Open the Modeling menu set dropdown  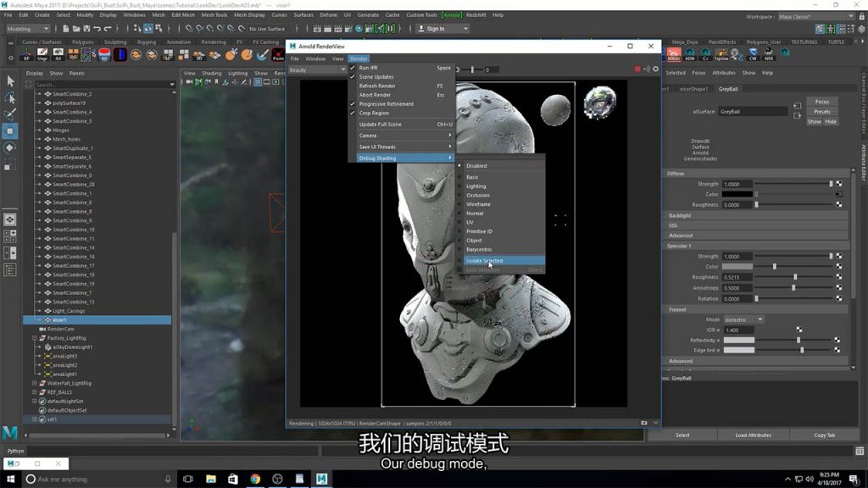tap(28, 29)
